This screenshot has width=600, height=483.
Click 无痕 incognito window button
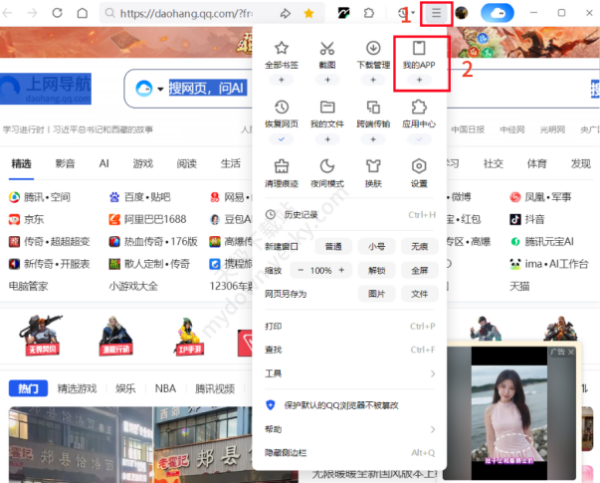[419, 246]
